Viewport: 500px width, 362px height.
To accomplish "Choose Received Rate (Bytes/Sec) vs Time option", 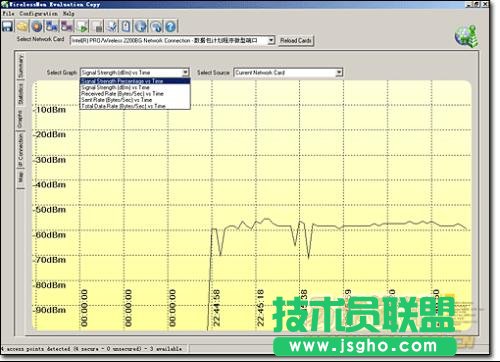I will [x=135, y=94].
